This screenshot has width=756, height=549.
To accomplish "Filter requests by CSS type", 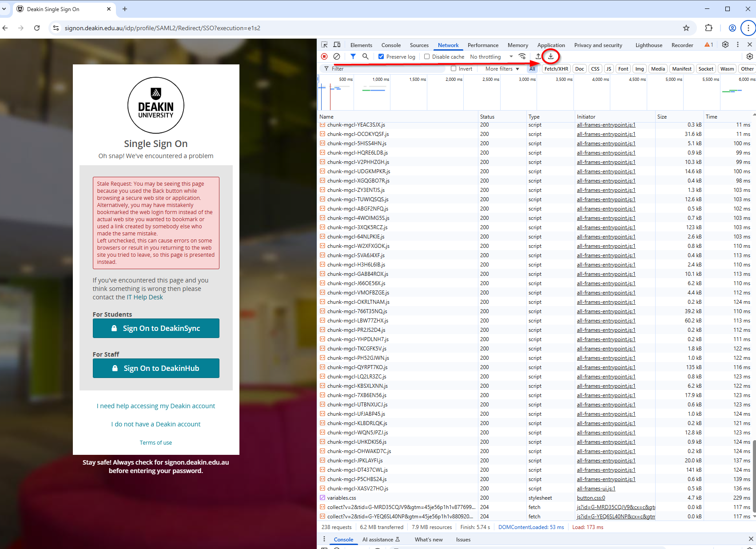I will point(595,69).
